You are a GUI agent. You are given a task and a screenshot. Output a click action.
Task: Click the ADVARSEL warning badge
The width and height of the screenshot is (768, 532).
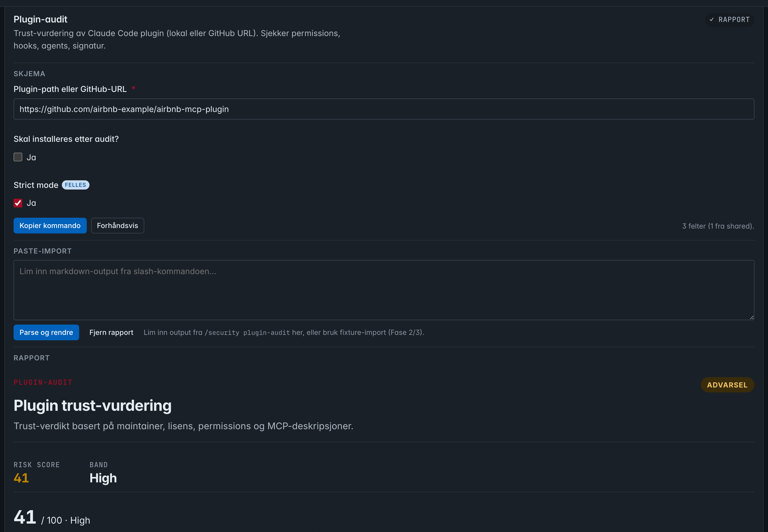tap(727, 385)
